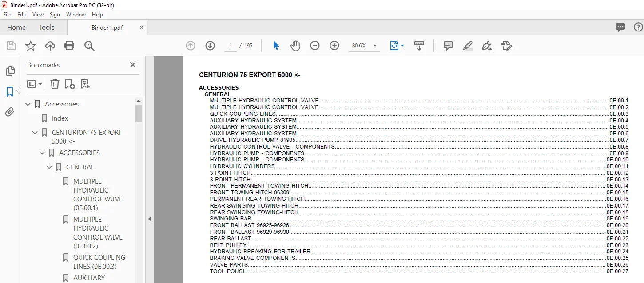
Task: Bookmark the file with the star icon
Action: click(x=30, y=46)
